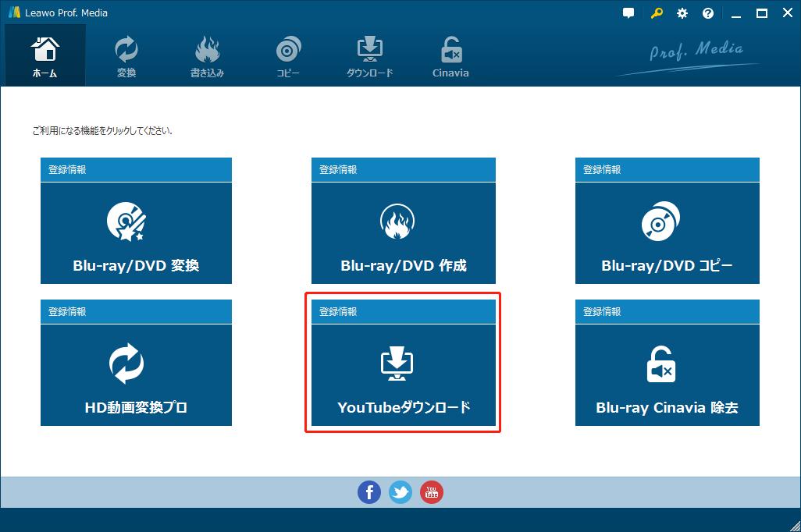Open the feedback chat icon in title bar

pos(628,12)
